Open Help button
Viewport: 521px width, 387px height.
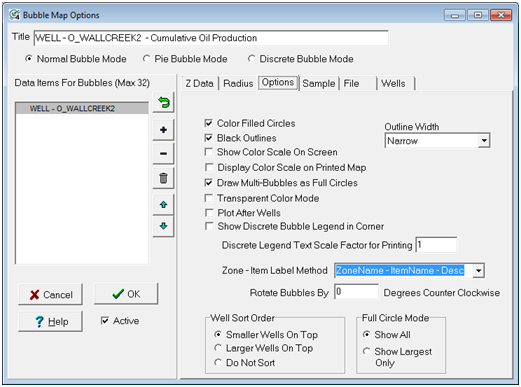50,321
